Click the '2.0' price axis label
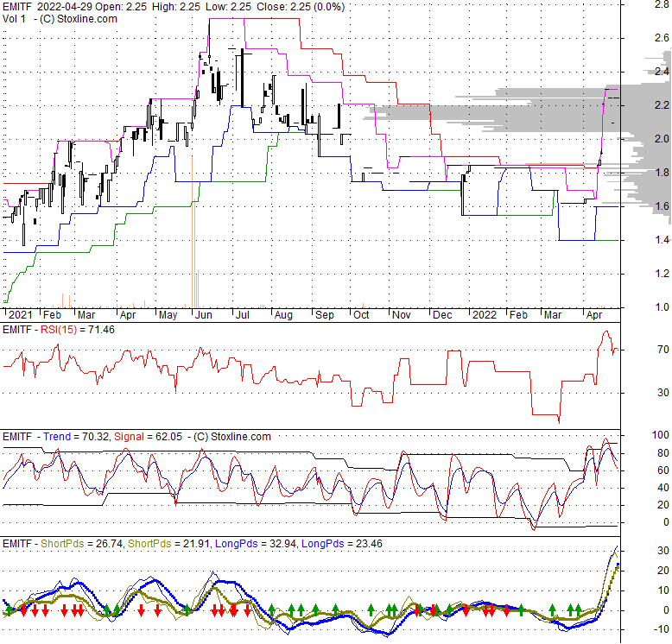This screenshot has width=672, height=644. point(662,139)
